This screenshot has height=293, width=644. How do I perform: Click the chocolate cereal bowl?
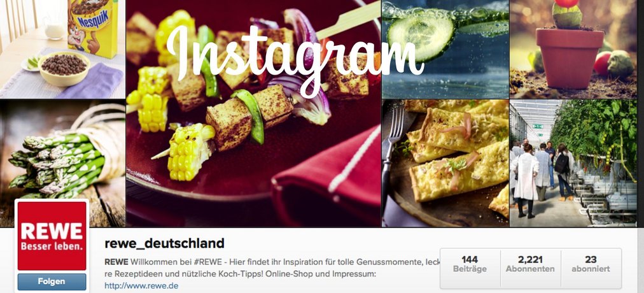click(64, 69)
